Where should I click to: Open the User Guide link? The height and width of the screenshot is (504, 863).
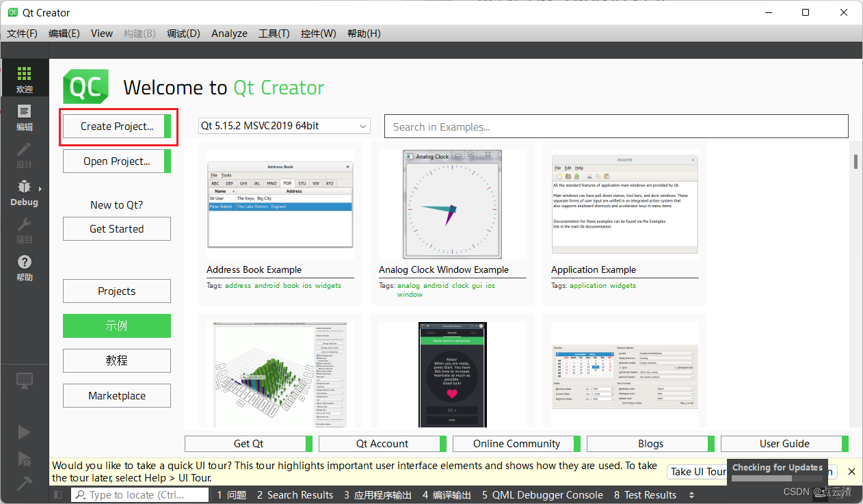point(785,444)
